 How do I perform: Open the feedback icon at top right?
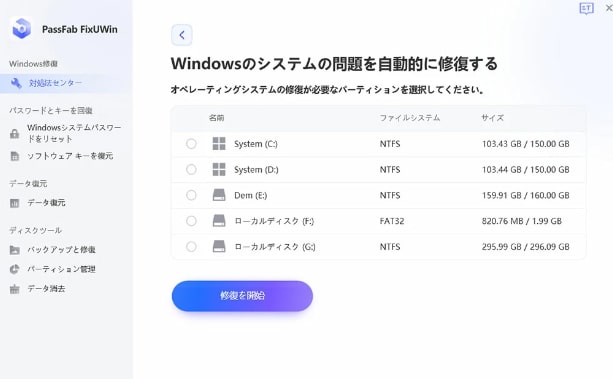[x=586, y=8]
